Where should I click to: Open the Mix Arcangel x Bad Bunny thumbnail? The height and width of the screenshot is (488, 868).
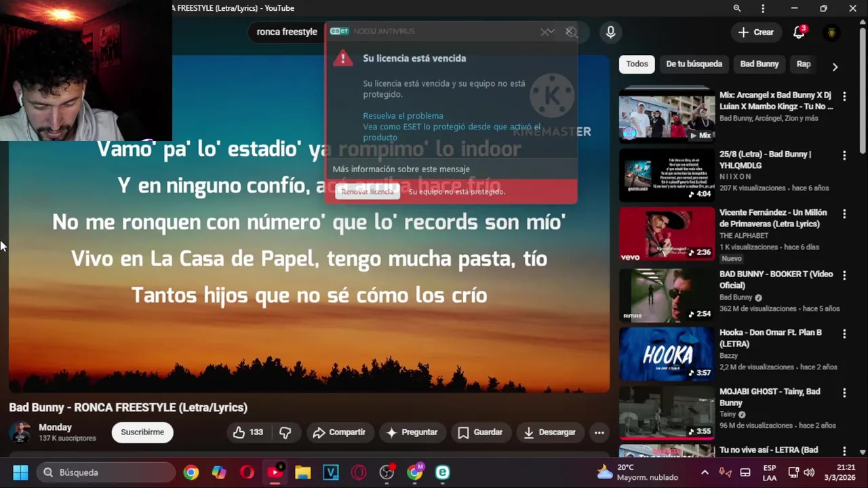point(667,115)
